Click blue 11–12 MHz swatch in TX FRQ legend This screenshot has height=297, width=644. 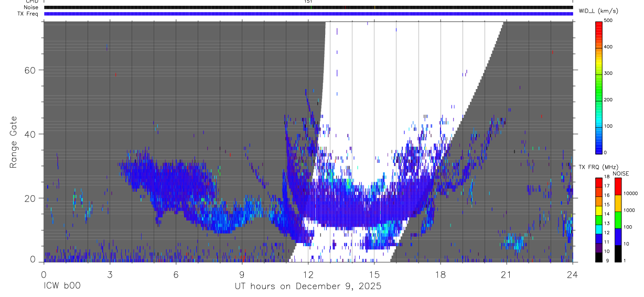click(x=599, y=238)
